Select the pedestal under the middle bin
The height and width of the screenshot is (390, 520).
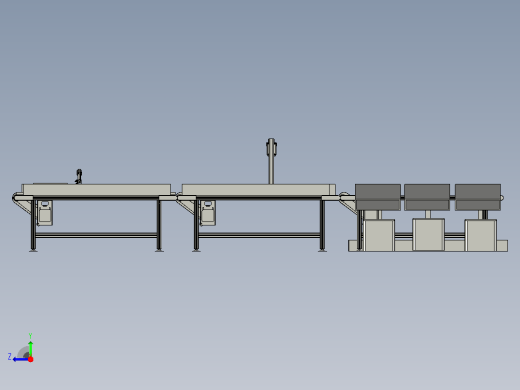pyautogui.click(x=428, y=234)
